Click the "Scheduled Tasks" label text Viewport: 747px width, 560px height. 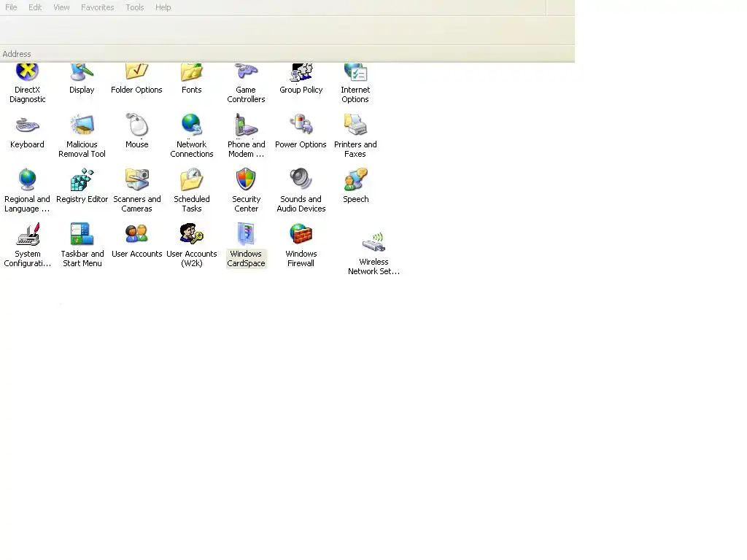192,204
